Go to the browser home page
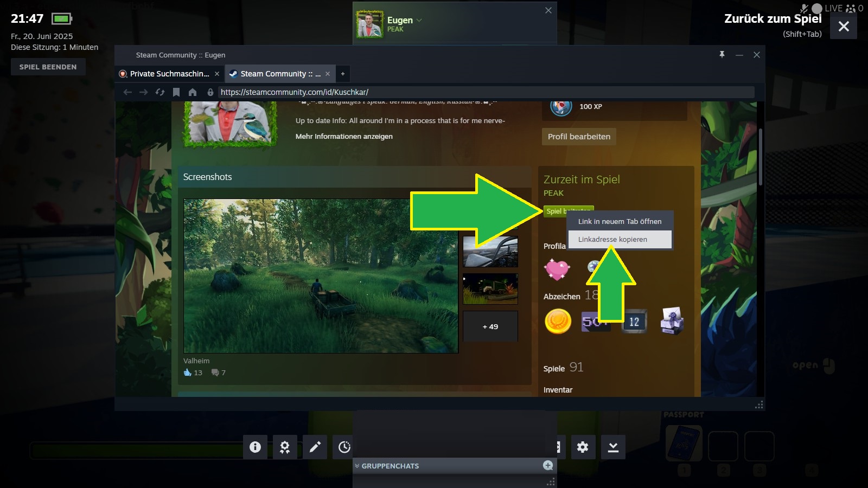 tap(193, 92)
